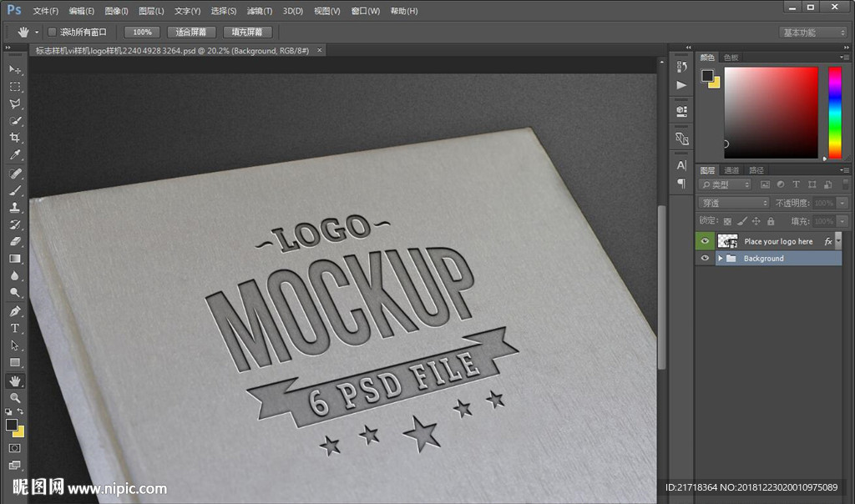Screen dimensions: 855x504
Task: Select the Zoom tool in toolbox
Action: tap(15, 398)
